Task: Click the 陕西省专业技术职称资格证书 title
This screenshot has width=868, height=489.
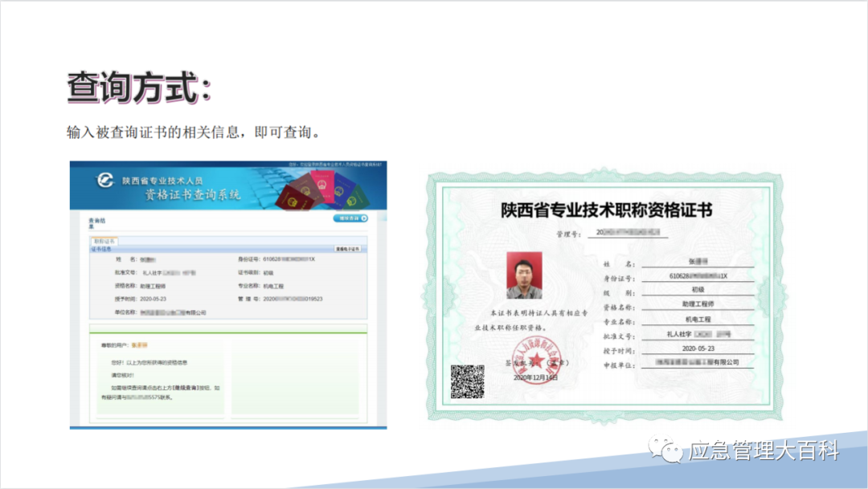Action: 606,210
